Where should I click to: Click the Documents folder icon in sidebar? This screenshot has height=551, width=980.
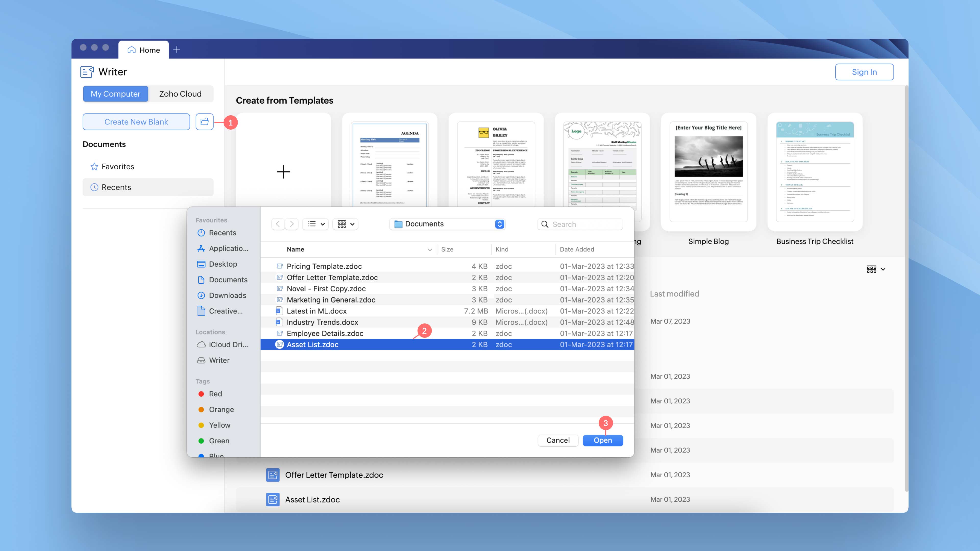(x=201, y=279)
